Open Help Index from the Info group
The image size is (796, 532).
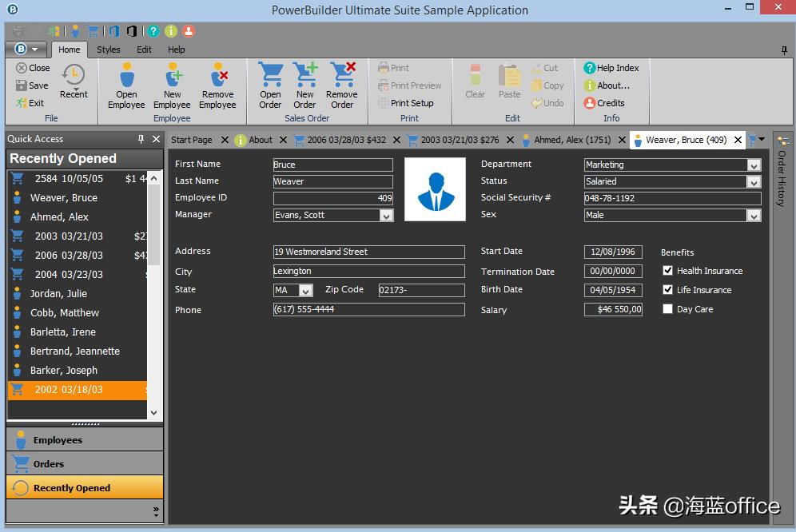point(611,67)
